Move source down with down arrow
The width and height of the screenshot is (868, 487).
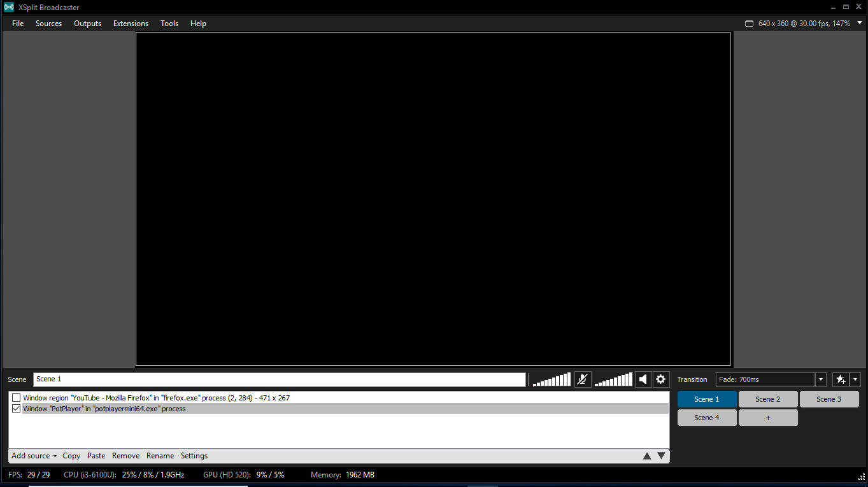661,456
